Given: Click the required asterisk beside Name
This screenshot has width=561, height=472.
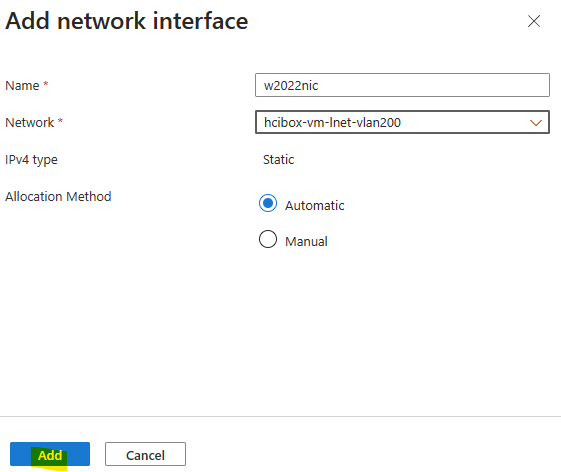Looking at the screenshot, I should point(46,84).
